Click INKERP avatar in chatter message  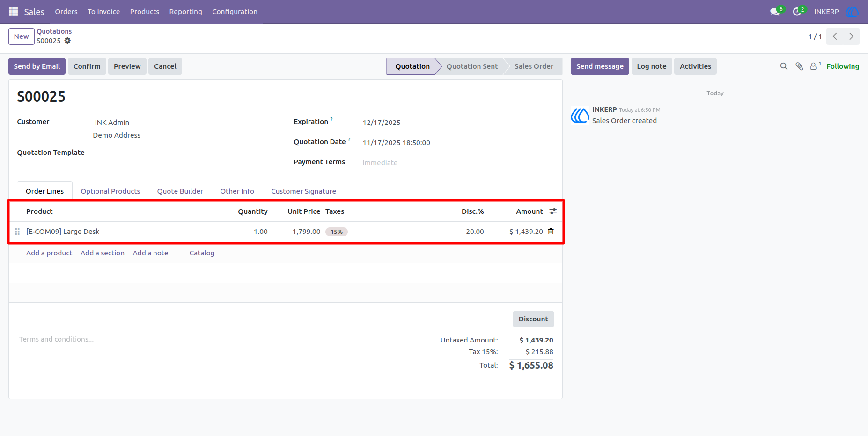tap(580, 115)
